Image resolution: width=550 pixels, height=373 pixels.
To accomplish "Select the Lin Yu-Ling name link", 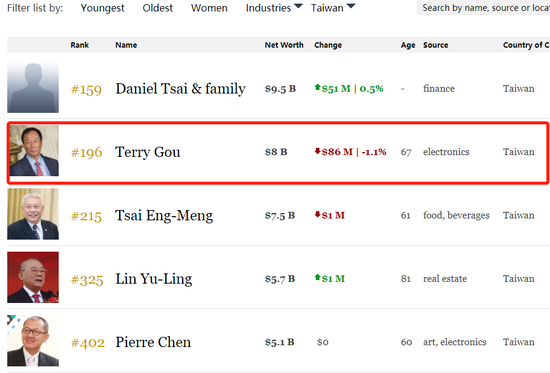I will point(154,279).
